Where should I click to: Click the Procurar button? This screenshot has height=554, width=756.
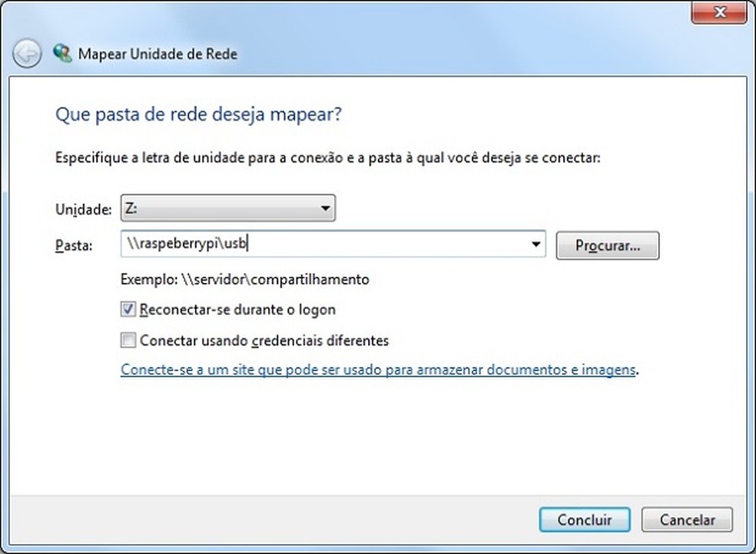(607, 244)
